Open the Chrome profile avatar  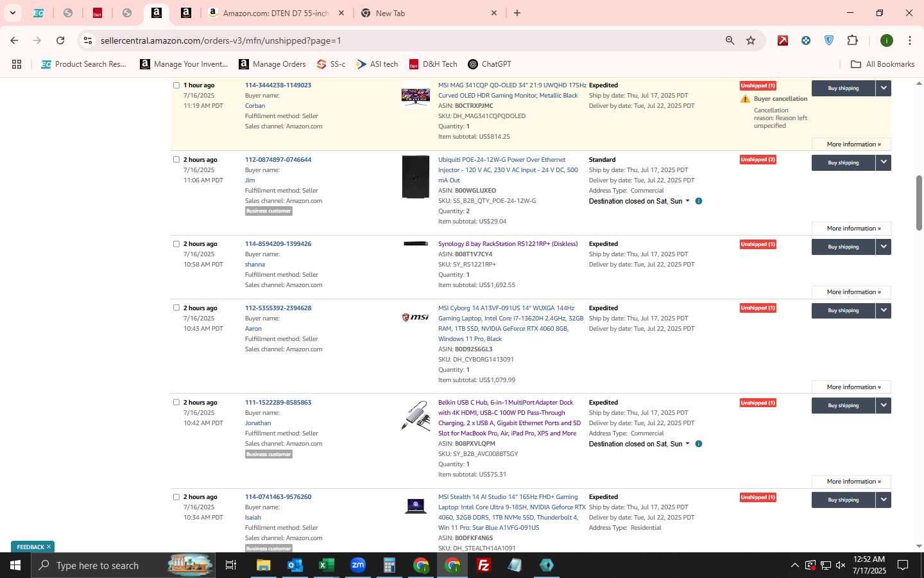pos(887,40)
